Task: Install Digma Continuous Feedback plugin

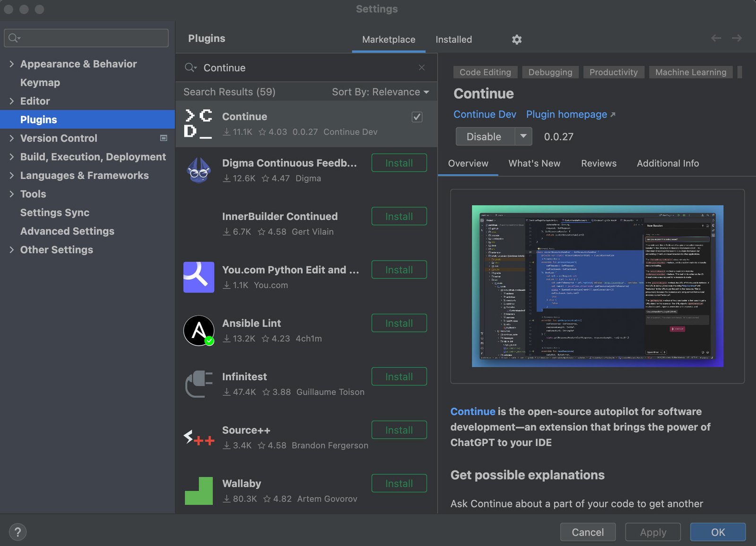Action: (x=399, y=163)
